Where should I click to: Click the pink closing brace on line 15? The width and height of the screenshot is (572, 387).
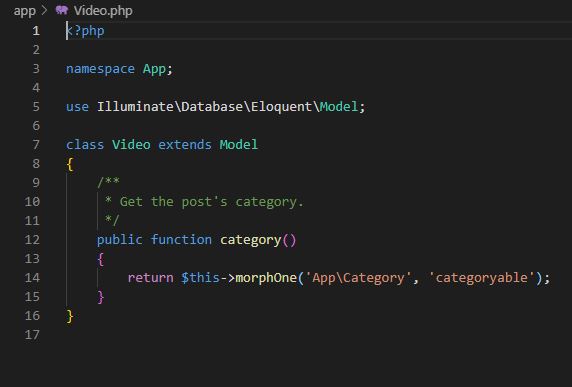(x=101, y=297)
